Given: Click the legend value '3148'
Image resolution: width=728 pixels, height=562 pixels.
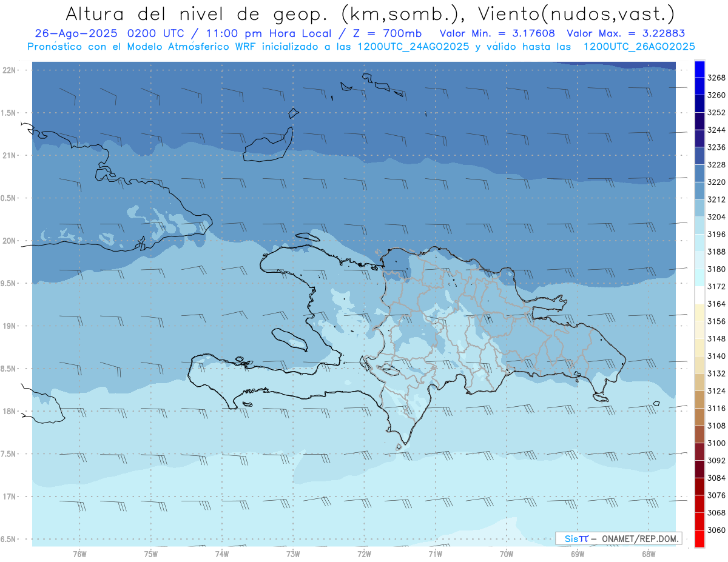Looking at the screenshot, I should click(x=716, y=338).
